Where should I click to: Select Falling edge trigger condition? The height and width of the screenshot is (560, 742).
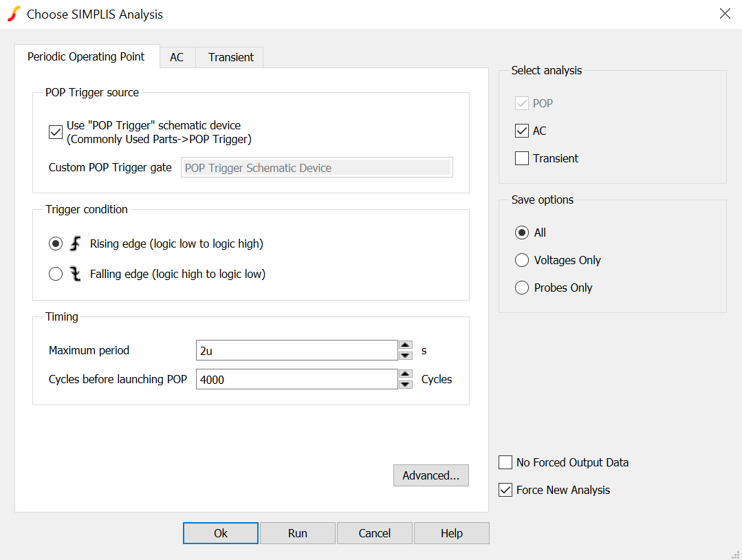pyautogui.click(x=56, y=274)
